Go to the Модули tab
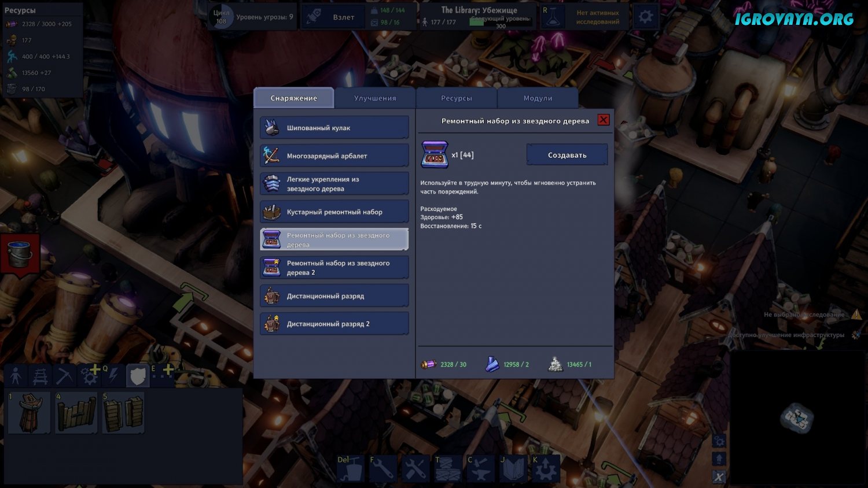The height and width of the screenshot is (488, 868). coord(538,98)
